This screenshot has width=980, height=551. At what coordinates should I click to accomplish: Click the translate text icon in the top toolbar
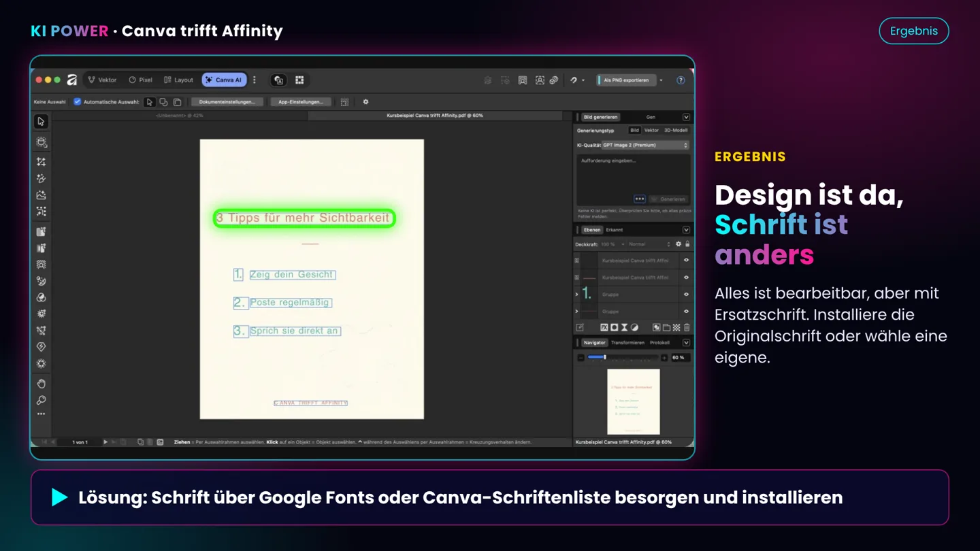pyautogui.click(x=278, y=80)
